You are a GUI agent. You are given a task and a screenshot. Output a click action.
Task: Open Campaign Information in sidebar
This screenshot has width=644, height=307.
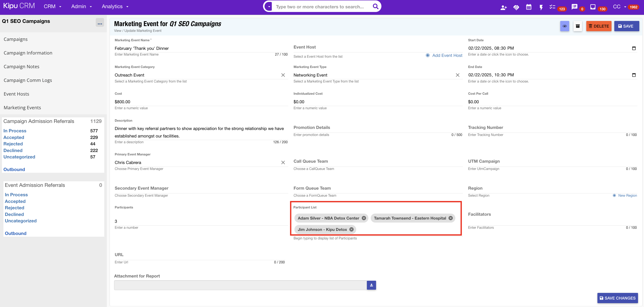point(28,53)
